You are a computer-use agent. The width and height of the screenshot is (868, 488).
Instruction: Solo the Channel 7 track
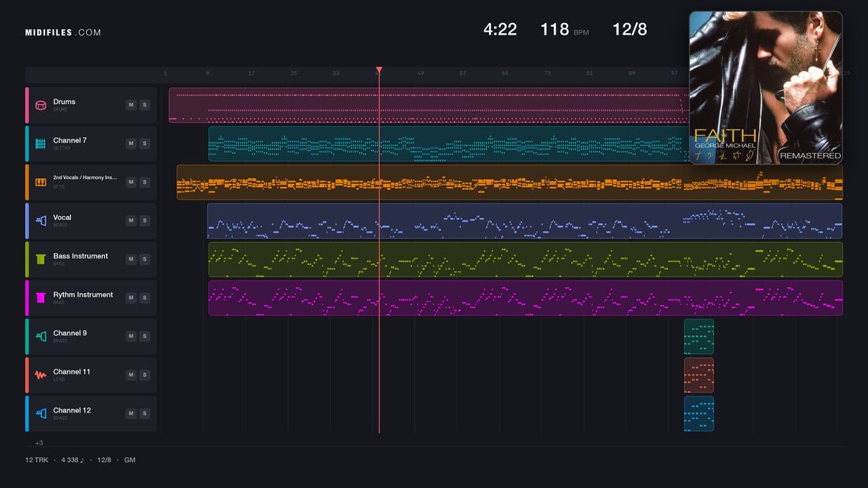[x=144, y=143]
